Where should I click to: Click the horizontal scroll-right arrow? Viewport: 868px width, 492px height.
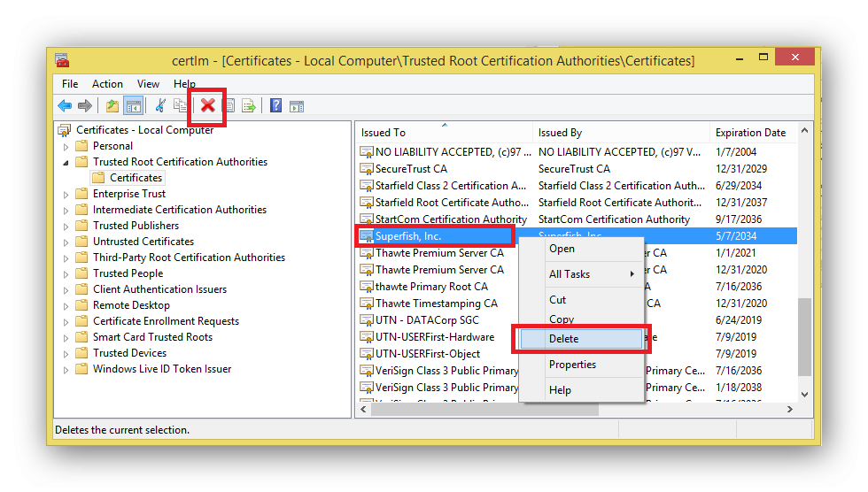(790, 410)
